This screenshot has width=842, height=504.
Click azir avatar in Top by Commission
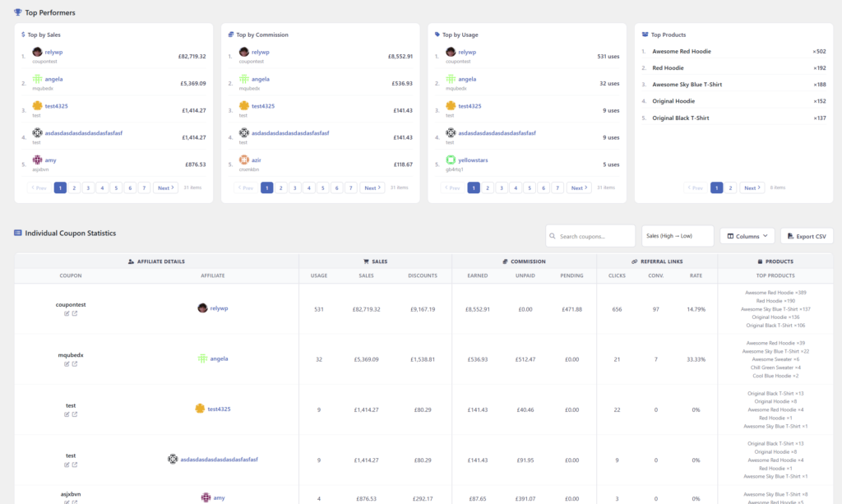pos(244,160)
